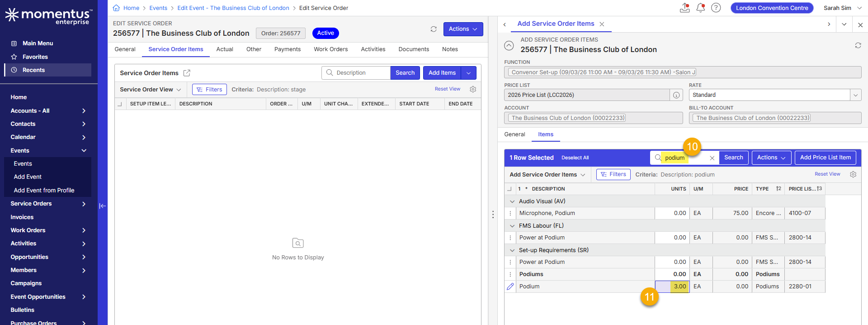Open Filters in Service Order Items grid
The width and height of the screenshot is (868, 325).
(209, 90)
